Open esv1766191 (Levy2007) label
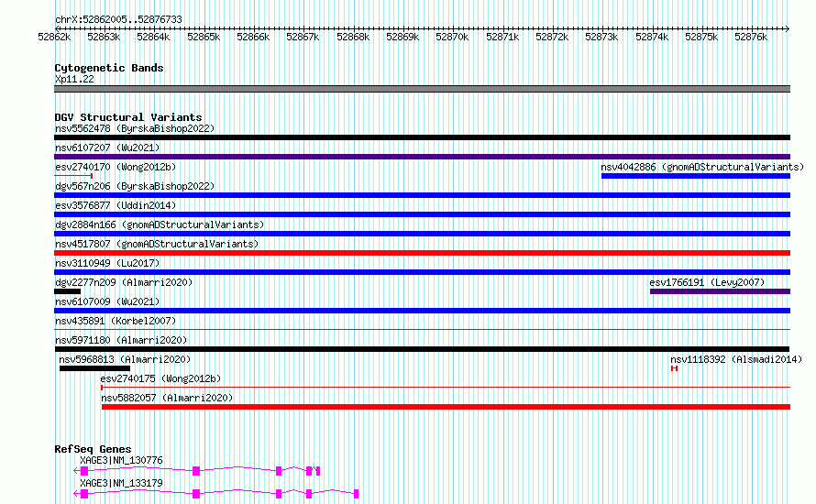 click(707, 282)
